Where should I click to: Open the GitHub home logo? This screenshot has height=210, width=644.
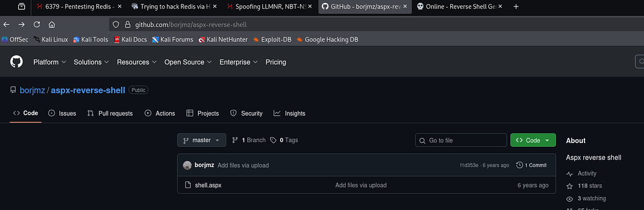tap(16, 62)
